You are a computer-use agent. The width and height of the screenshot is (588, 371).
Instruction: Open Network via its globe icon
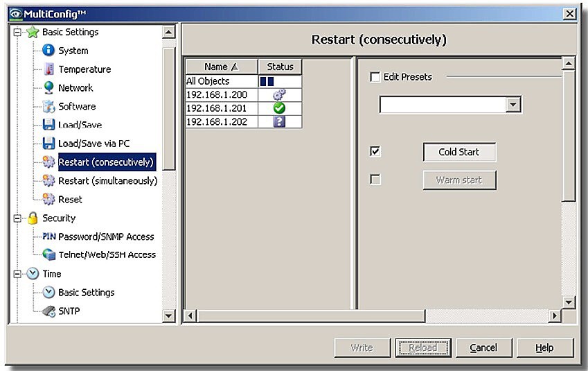(48, 87)
